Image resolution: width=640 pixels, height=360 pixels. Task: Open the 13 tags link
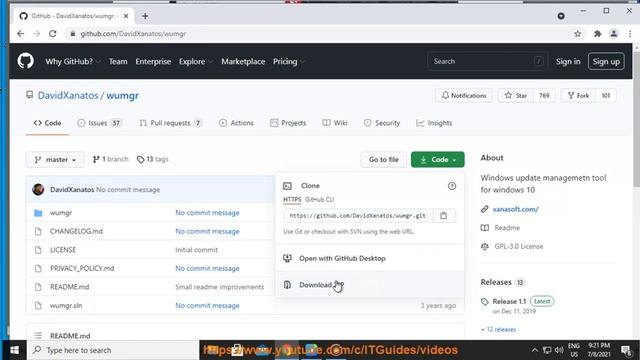coord(153,159)
